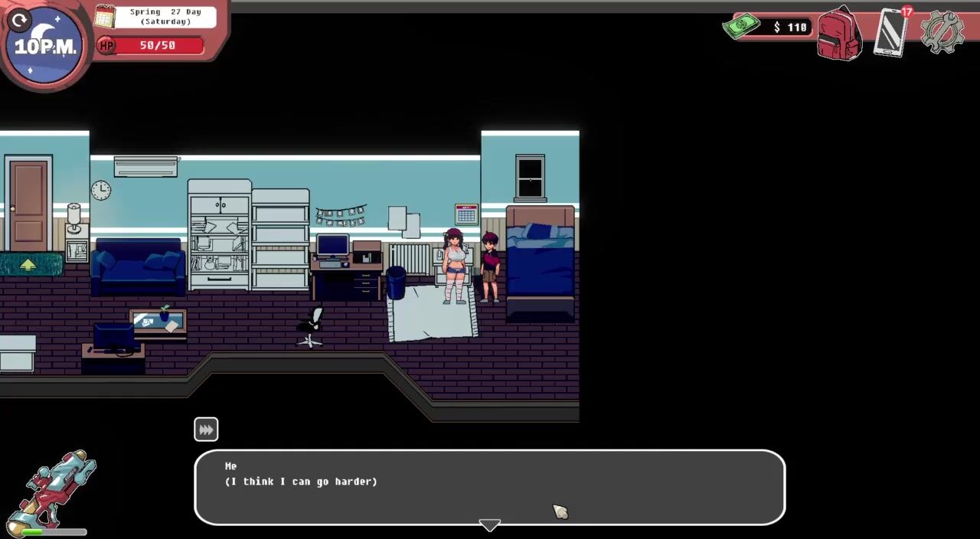The width and height of the screenshot is (980, 539).
Task: Click the HP 50/50 health bar
Action: tap(152, 46)
